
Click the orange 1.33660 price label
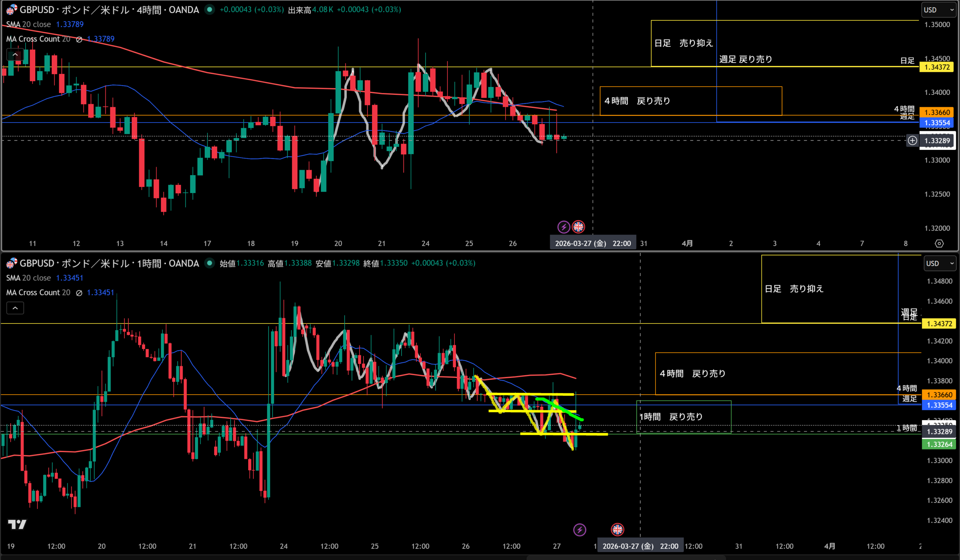(x=937, y=112)
